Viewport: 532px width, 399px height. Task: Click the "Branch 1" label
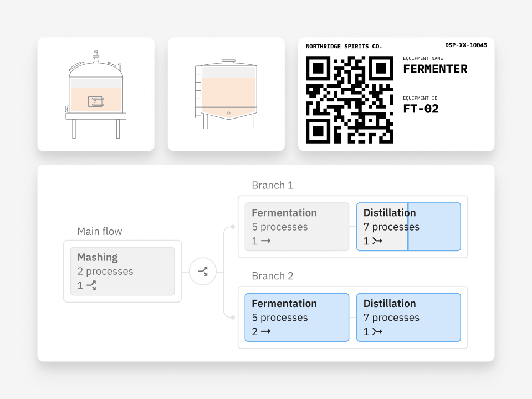273,185
